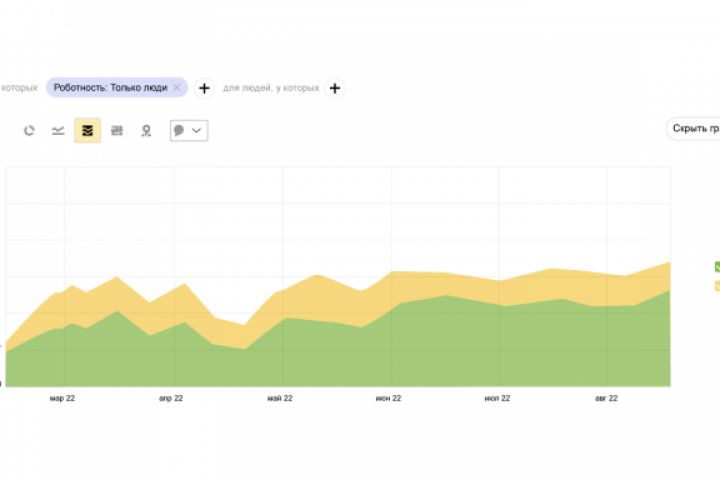
Task: Click the "июн 22" axis label
Action: [x=389, y=398]
